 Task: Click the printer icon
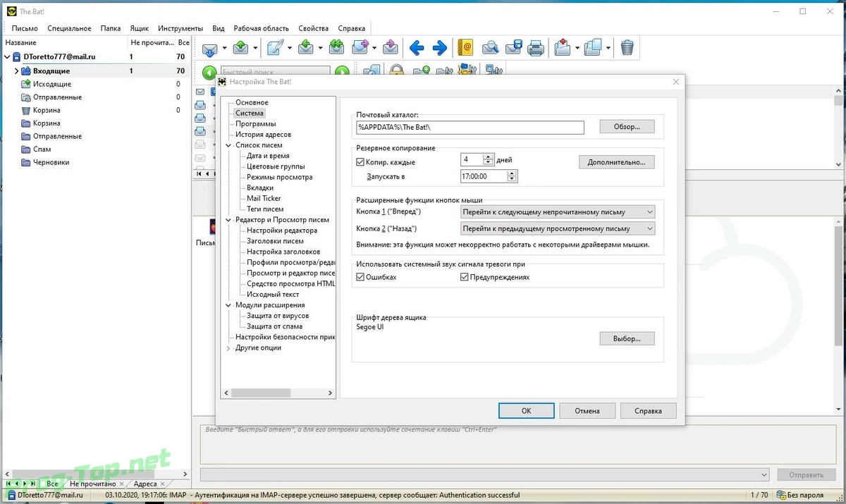tap(536, 49)
